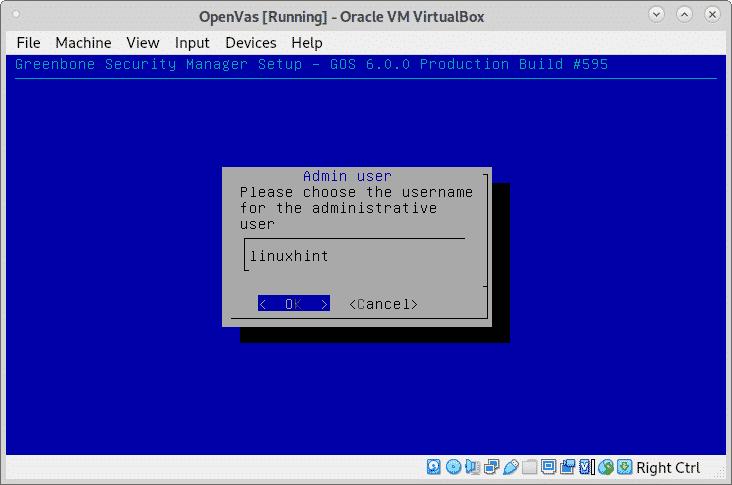Click the username field containing linuxhint
This screenshot has width=732, height=485.
click(x=354, y=255)
